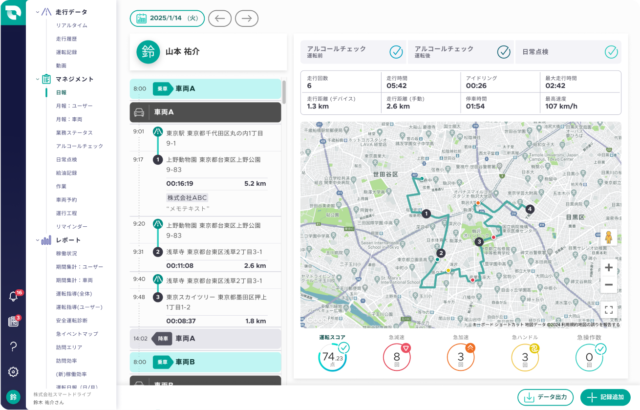Open 急イベントマップ in sidebar
Image resolution: width=640 pixels, height=410 pixels.
tap(77, 334)
